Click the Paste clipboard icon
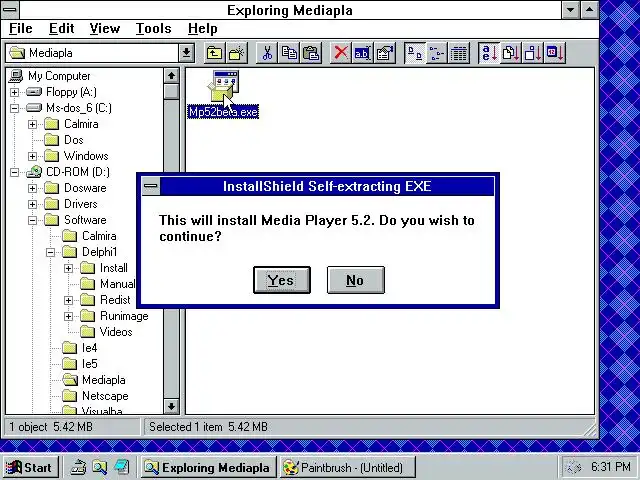This screenshot has width=640, height=480. pos(311,53)
